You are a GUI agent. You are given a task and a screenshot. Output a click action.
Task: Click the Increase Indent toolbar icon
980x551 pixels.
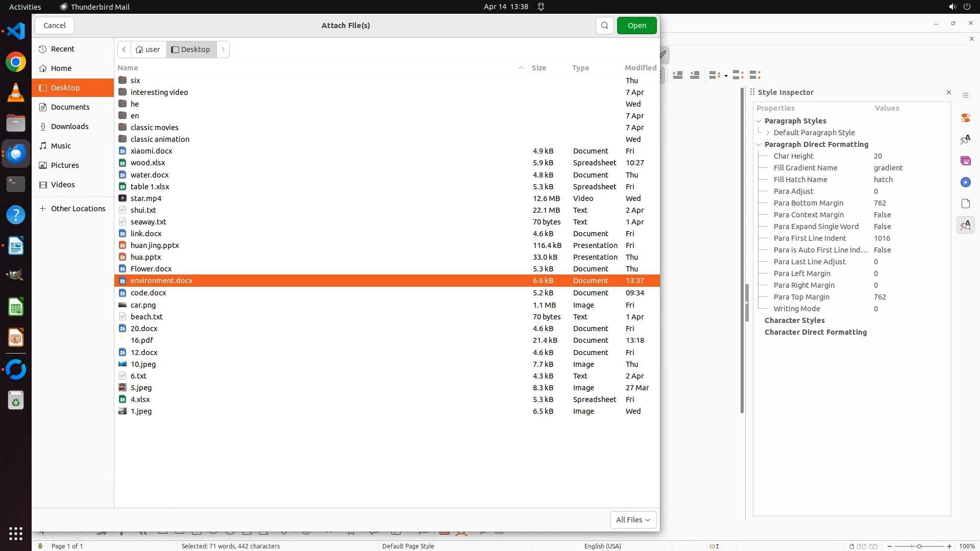coord(678,75)
